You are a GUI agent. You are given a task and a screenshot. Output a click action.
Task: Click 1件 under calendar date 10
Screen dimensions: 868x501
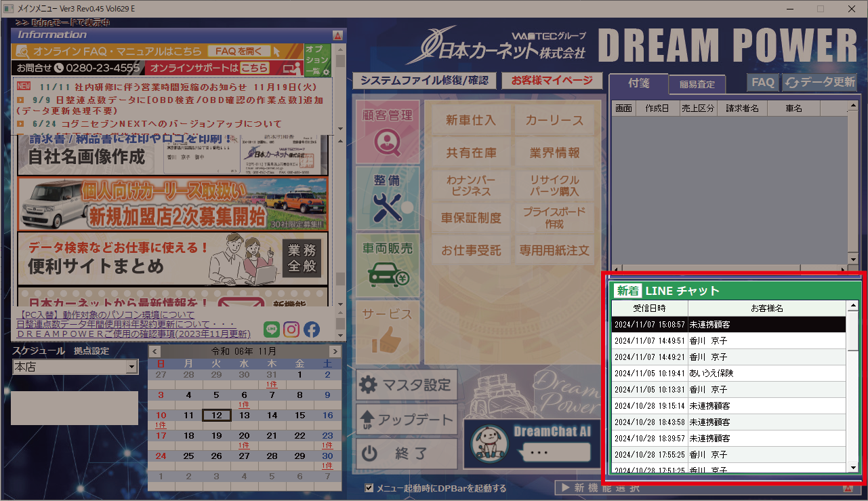click(161, 425)
